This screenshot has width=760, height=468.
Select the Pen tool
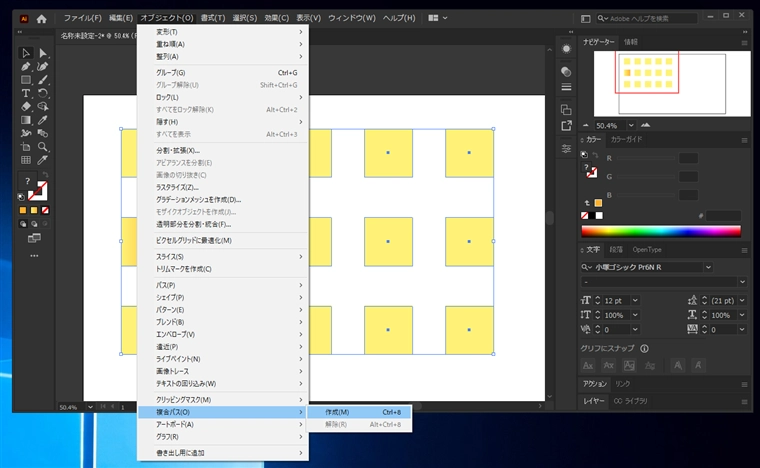click(x=26, y=66)
